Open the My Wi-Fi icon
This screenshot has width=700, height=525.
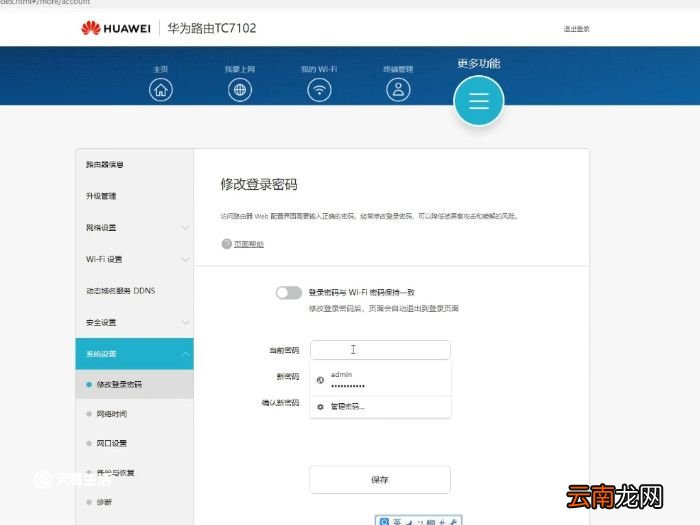coord(319,90)
